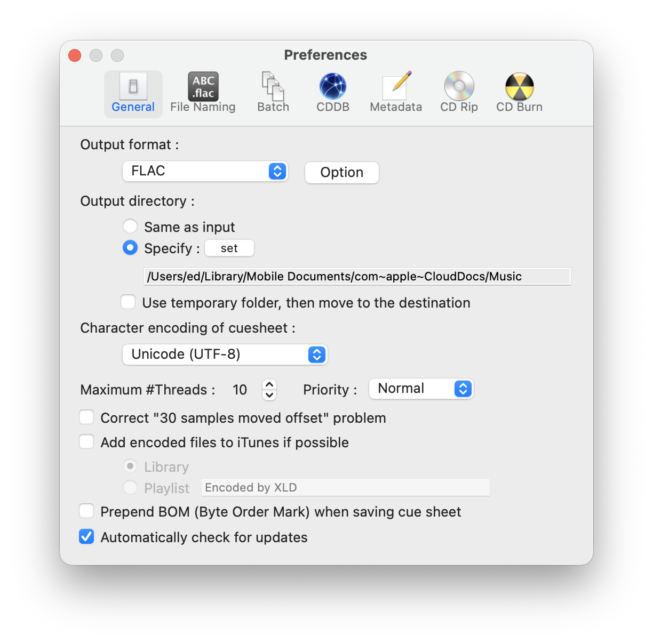Disable 'Automatically check for updates'
The image size is (653, 644).
pyautogui.click(x=86, y=537)
